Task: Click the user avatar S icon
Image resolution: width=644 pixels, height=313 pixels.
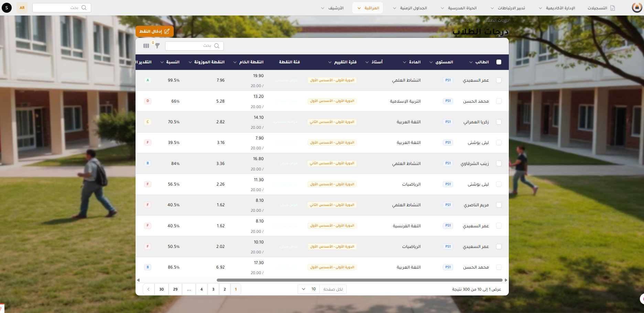Action: tap(7, 8)
